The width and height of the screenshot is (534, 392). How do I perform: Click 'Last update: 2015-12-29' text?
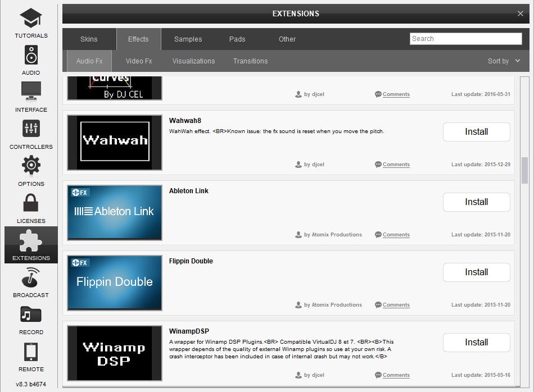click(x=481, y=165)
